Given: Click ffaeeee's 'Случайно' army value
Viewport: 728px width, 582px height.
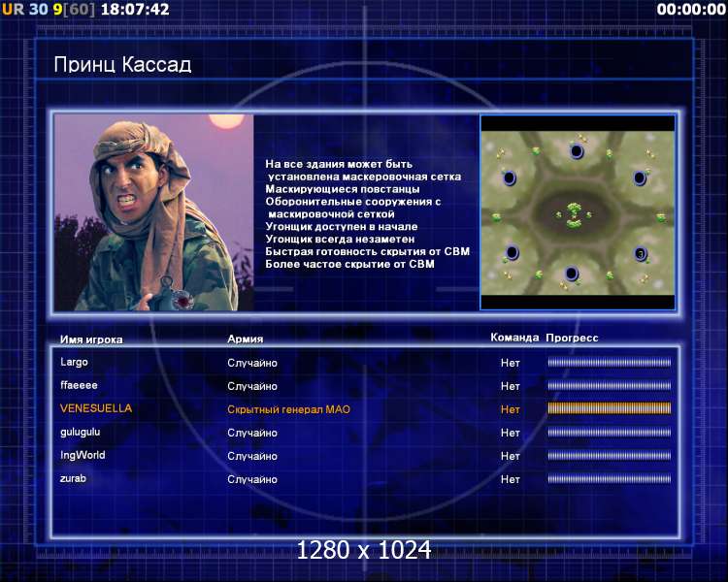Looking at the screenshot, I should click(x=252, y=386).
